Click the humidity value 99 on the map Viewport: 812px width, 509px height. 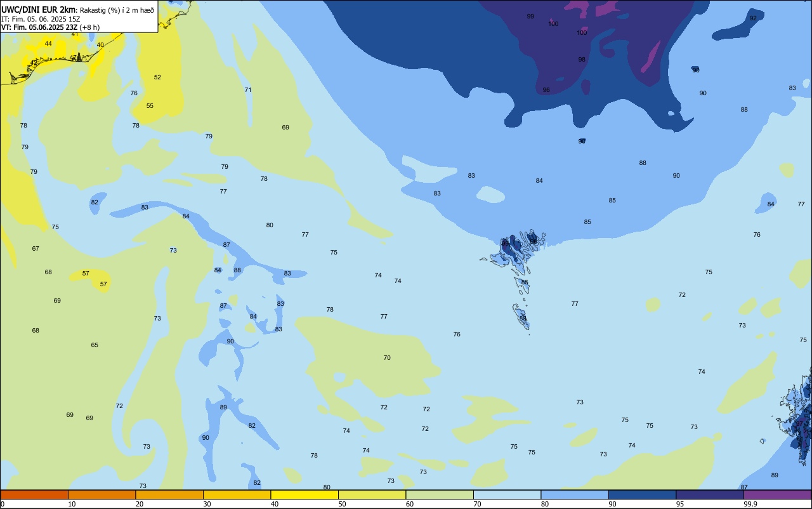530,17
